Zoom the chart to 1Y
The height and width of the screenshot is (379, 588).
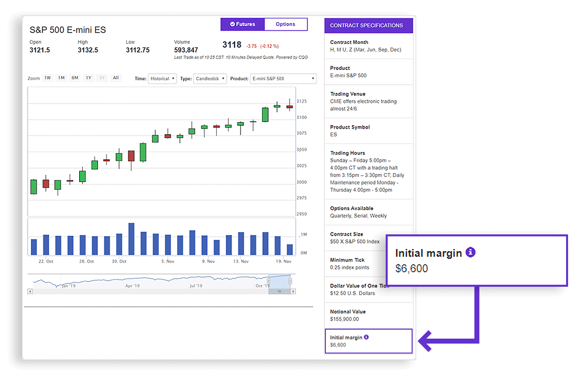[88, 78]
